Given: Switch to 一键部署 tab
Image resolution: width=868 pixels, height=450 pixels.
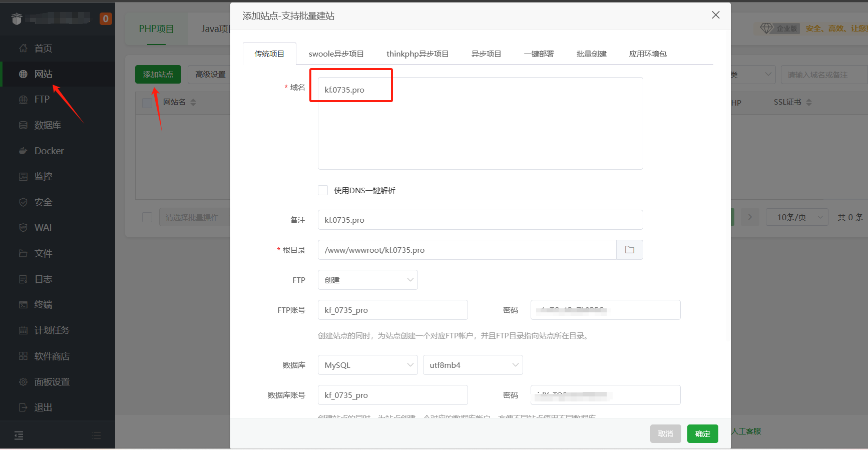Looking at the screenshot, I should (539, 54).
